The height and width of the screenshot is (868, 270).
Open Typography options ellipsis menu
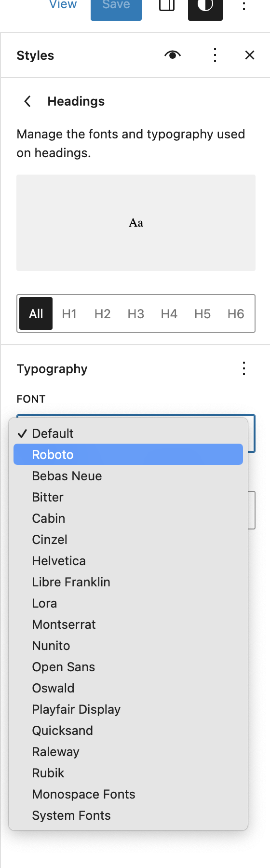pos(244,369)
